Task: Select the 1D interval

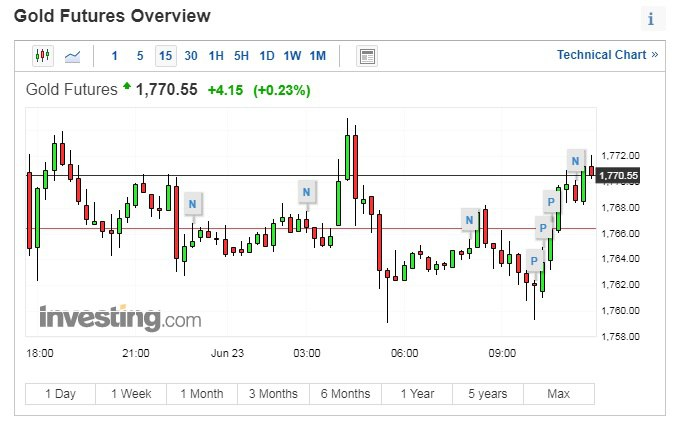Action: (267, 56)
